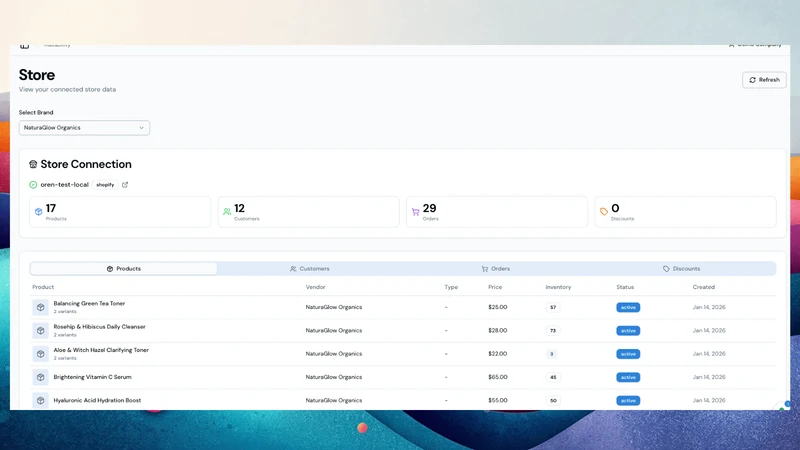Open Balancing Green Tea Toner product name
The image size is (800, 450).
click(89, 304)
